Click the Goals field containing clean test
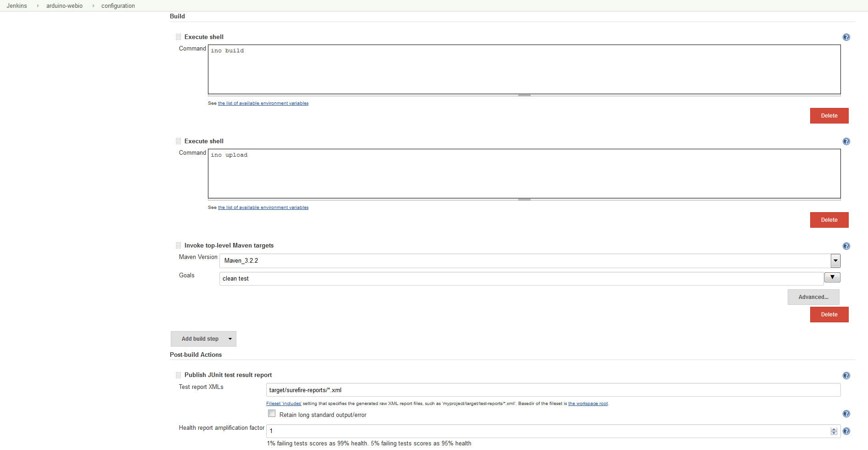Image resolution: width=868 pixels, height=450 pixels. pyautogui.click(x=521, y=279)
